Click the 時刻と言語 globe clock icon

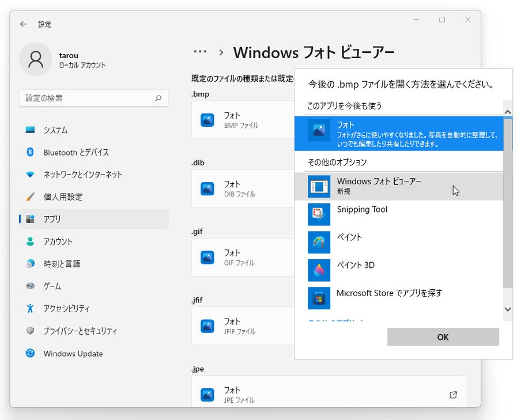[30, 263]
